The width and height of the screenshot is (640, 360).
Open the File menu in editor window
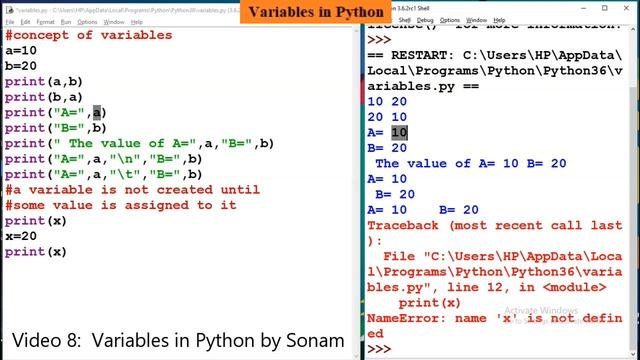pyautogui.click(x=10, y=22)
